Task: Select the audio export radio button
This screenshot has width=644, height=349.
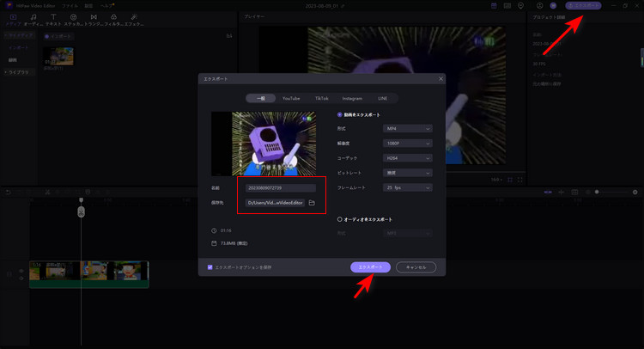Action: pyautogui.click(x=340, y=219)
